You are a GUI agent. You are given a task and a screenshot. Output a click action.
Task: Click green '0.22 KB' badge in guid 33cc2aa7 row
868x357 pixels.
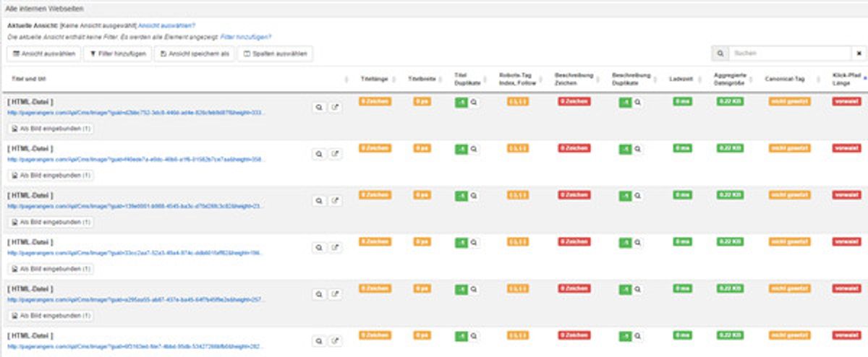[x=730, y=241]
